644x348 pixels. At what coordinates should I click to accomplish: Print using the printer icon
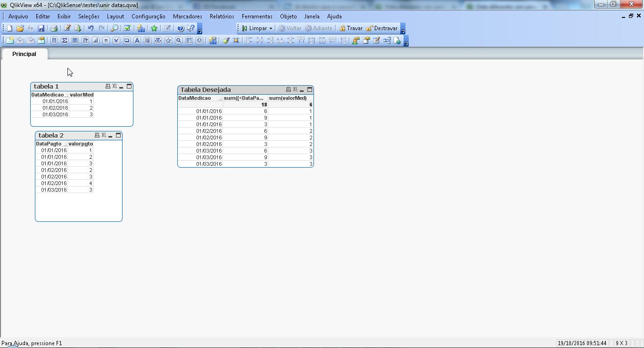54,28
